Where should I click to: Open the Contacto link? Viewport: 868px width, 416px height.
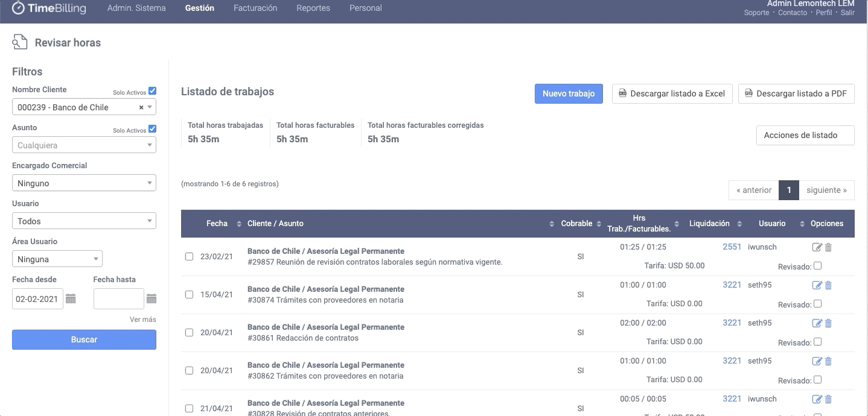pyautogui.click(x=793, y=13)
